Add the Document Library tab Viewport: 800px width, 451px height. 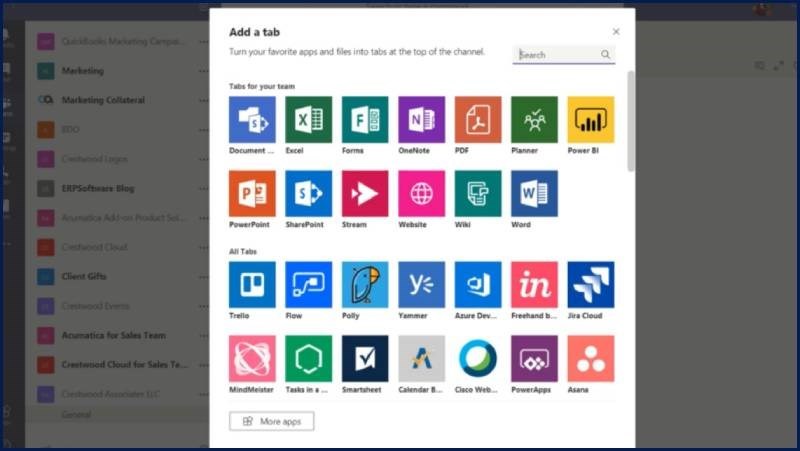(252, 119)
